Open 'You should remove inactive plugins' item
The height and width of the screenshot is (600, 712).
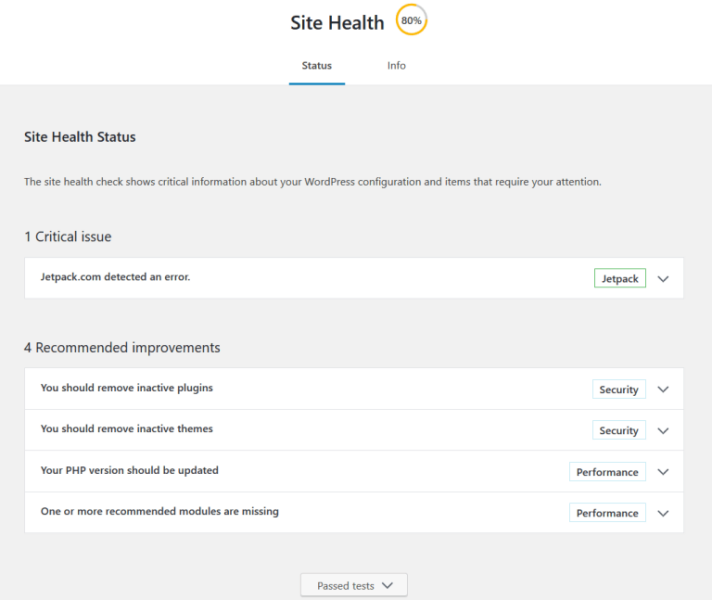coord(354,389)
